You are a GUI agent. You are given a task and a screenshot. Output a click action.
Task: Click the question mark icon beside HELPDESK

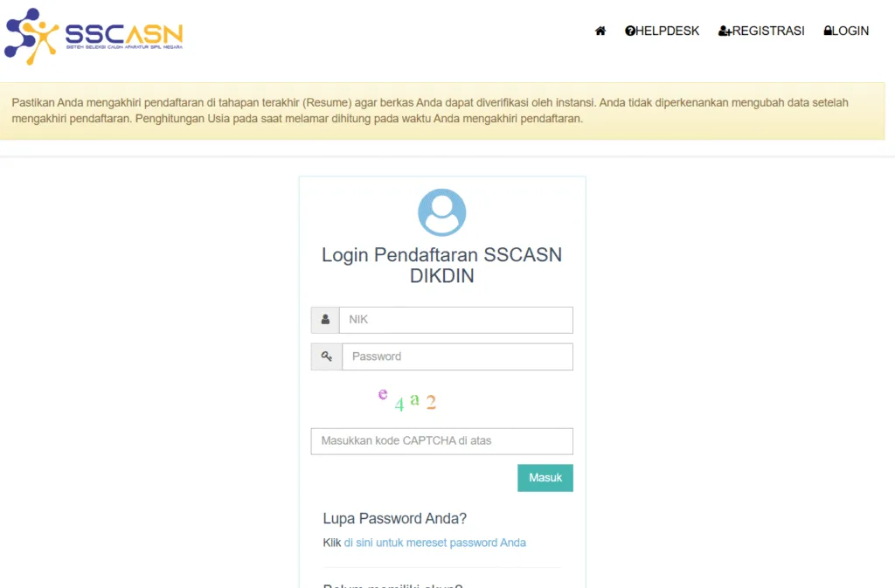pyautogui.click(x=629, y=31)
